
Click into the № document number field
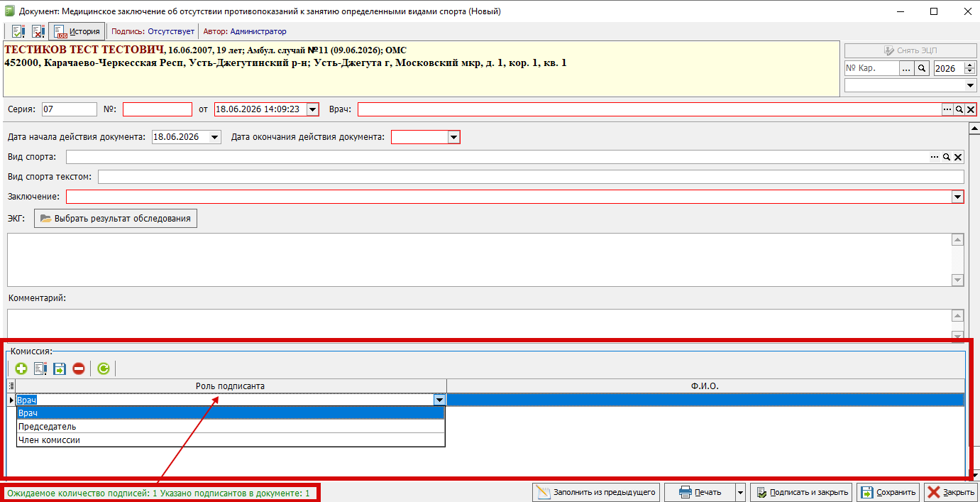158,109
